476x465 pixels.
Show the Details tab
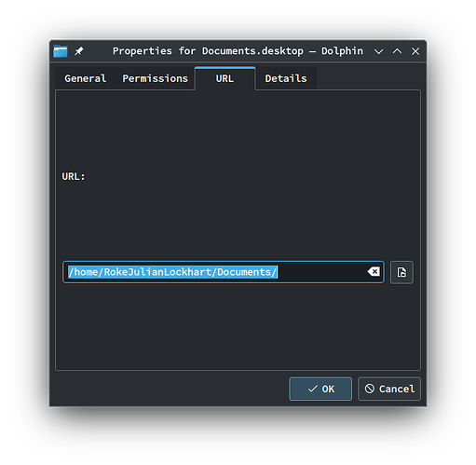coord(286,78)
